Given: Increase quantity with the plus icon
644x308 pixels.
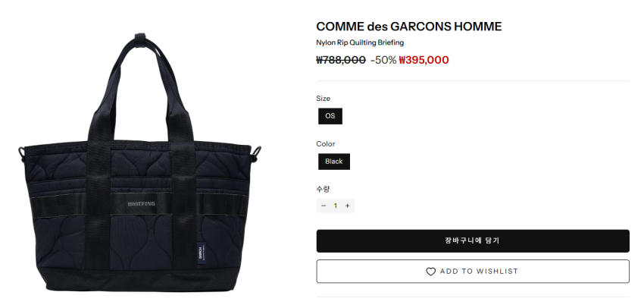Looking at the screenshot, I should [348, 206].
